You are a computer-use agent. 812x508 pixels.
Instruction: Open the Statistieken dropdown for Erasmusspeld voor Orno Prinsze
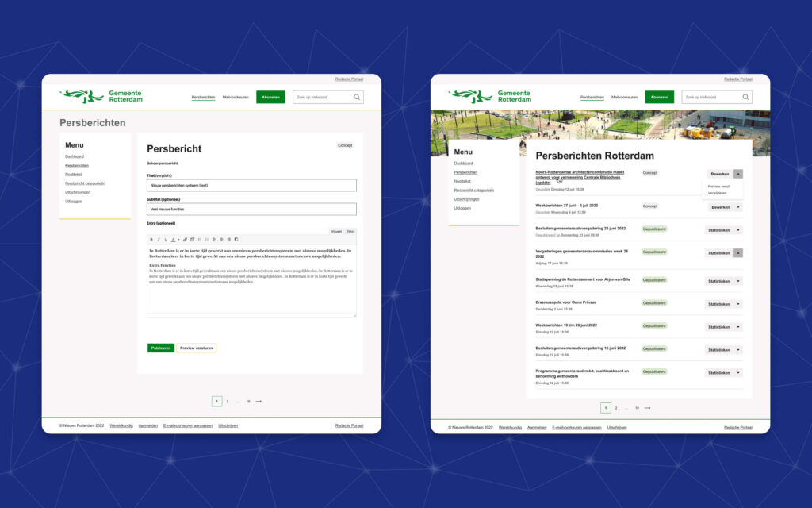(738, 303)
